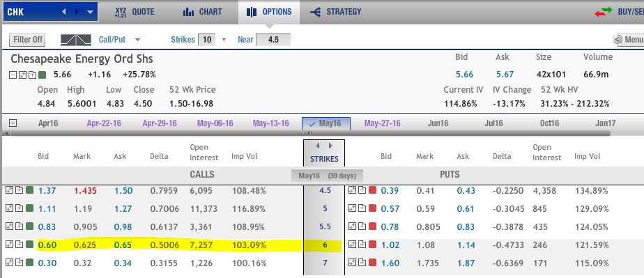Click the green square on strike 6 call row
644x278 pixels.
click(29, 245)
